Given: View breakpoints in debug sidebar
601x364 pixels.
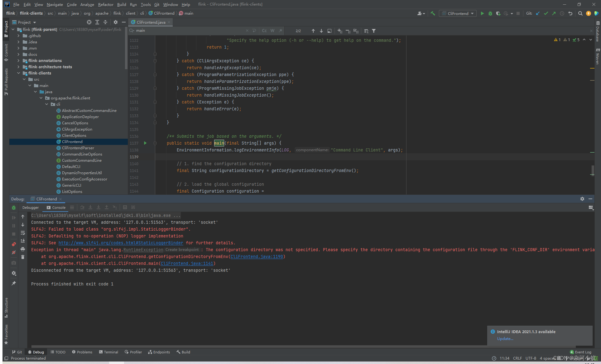Looking at the screenshot, I should (x=14, y=244).
